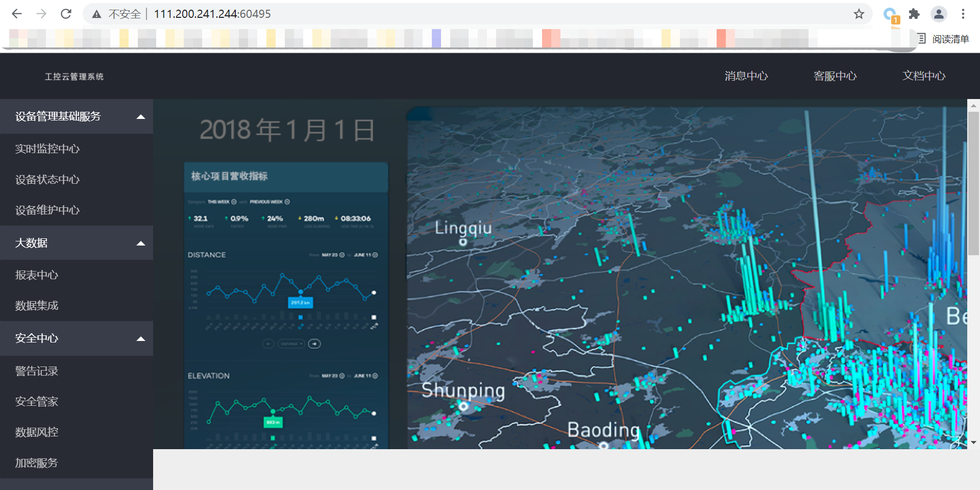Collapse the 大数据 section arrow
980x490 pixels.
click(x=141, y=243)
